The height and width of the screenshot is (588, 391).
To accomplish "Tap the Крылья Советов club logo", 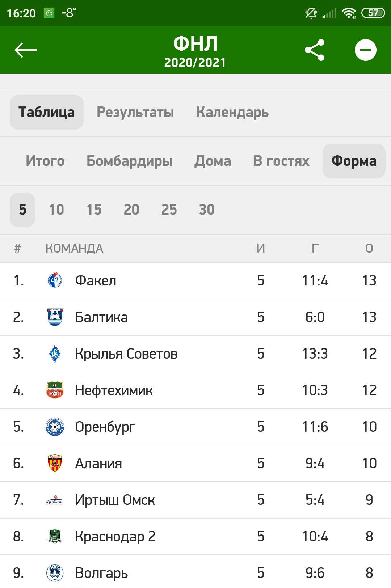I will 55,354.
